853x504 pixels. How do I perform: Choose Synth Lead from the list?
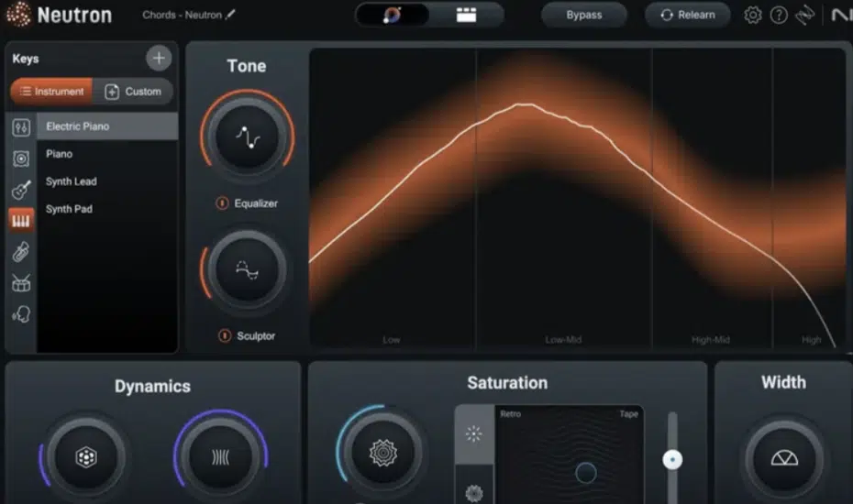107,181
